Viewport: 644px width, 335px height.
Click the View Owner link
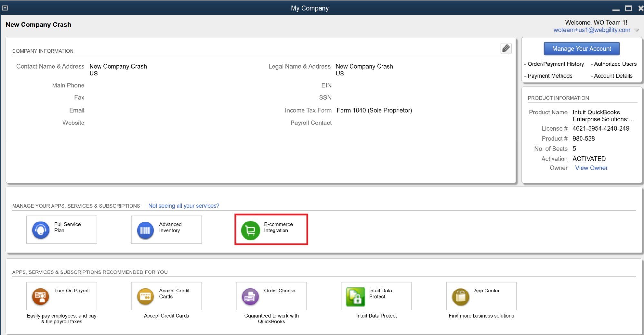click(x=591, y=168)
